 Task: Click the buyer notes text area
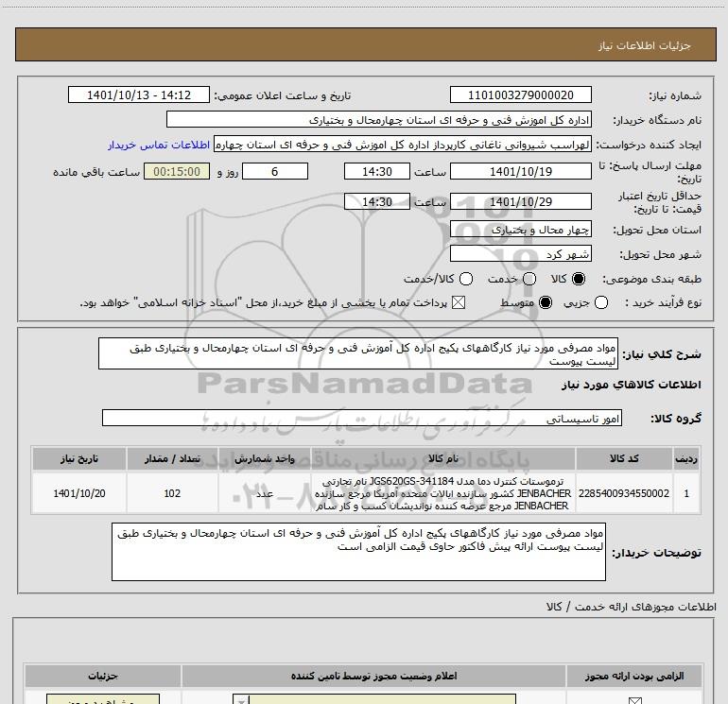point(358,551)
